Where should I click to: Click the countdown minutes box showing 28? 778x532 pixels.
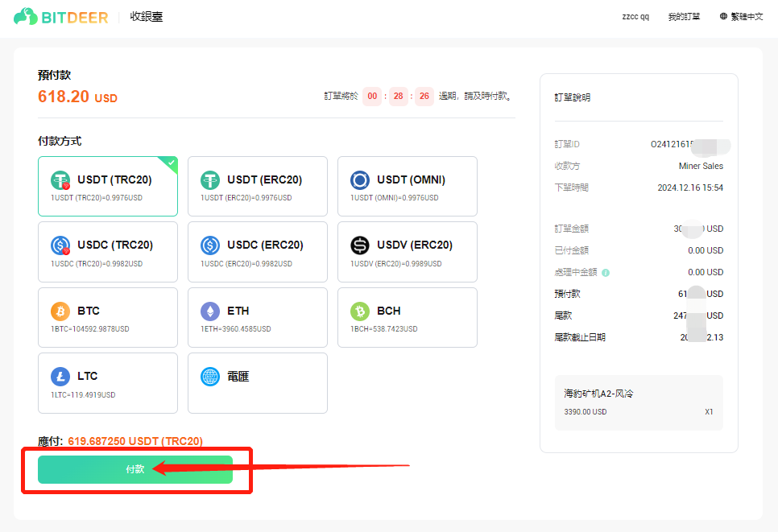[399, 97]
